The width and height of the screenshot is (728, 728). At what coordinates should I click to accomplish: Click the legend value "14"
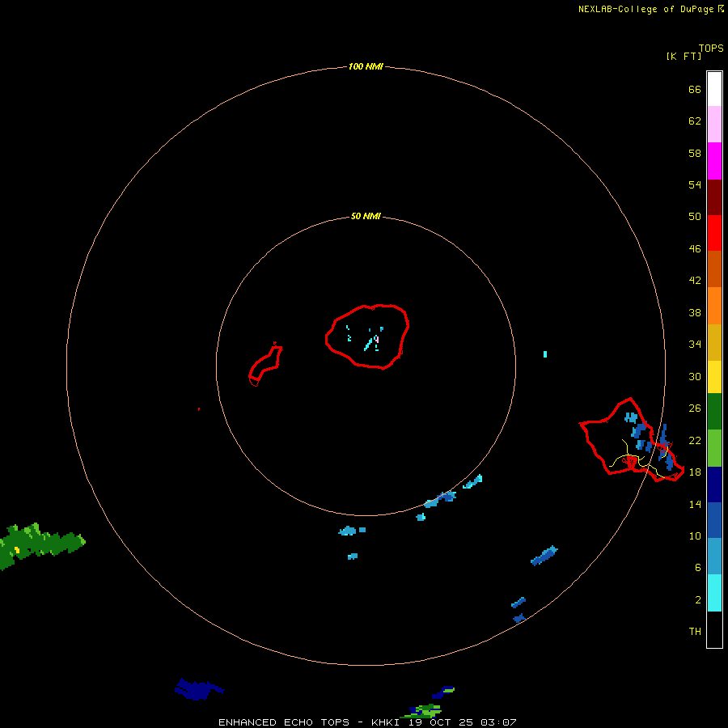(x=695, y=504)
